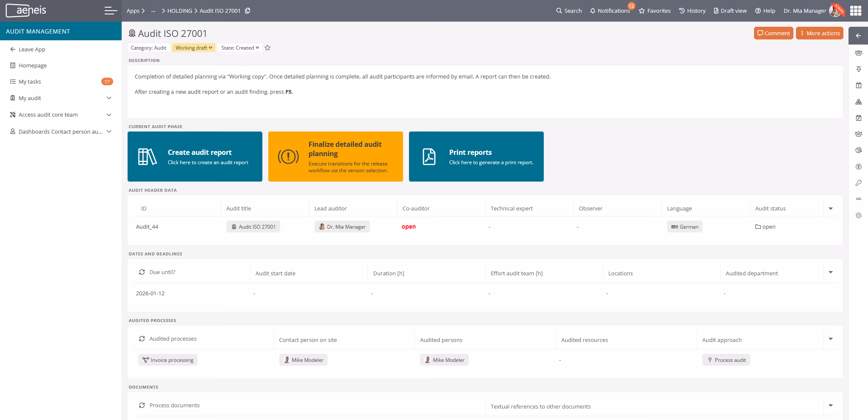This screenshot has width=868, height=420.
Task: Open the notifications bell
Action: [x=609, y=11]
